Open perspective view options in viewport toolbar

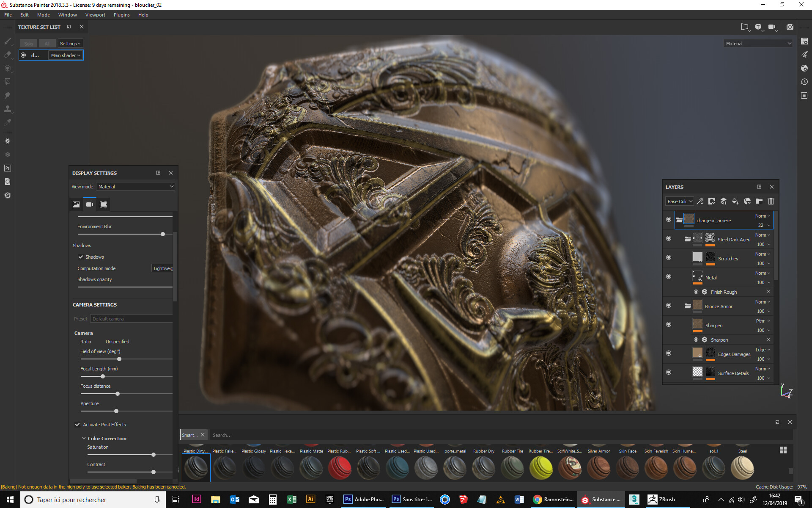[745, 27]
